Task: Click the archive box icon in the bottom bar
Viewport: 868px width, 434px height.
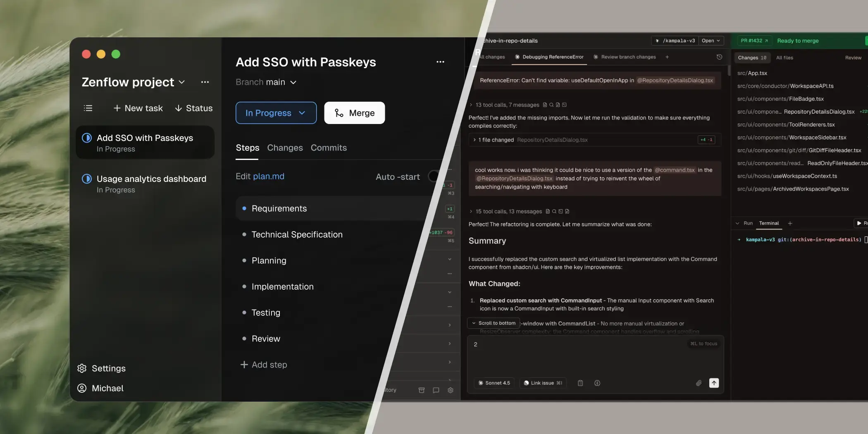Action: pos(422,390)
